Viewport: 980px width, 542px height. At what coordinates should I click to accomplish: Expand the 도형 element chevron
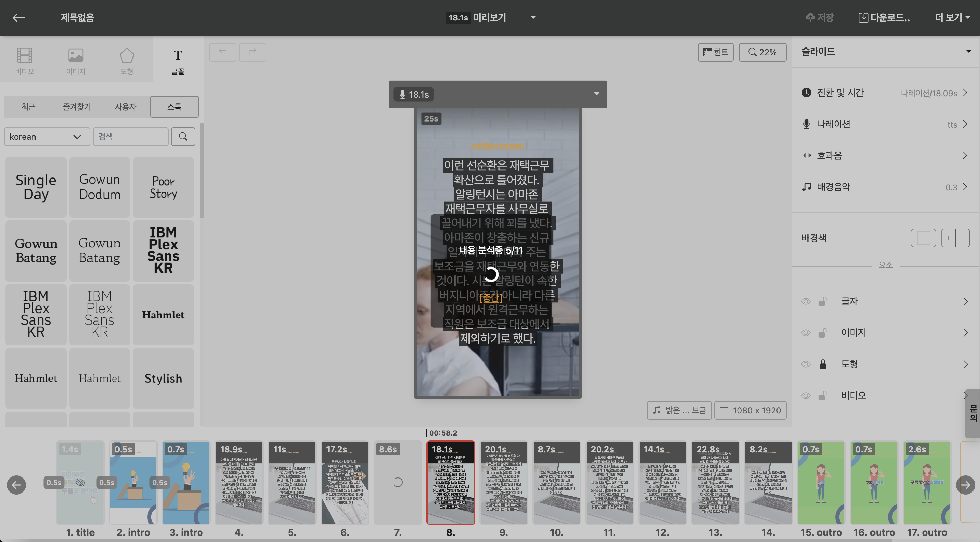[x=965, y=365]
